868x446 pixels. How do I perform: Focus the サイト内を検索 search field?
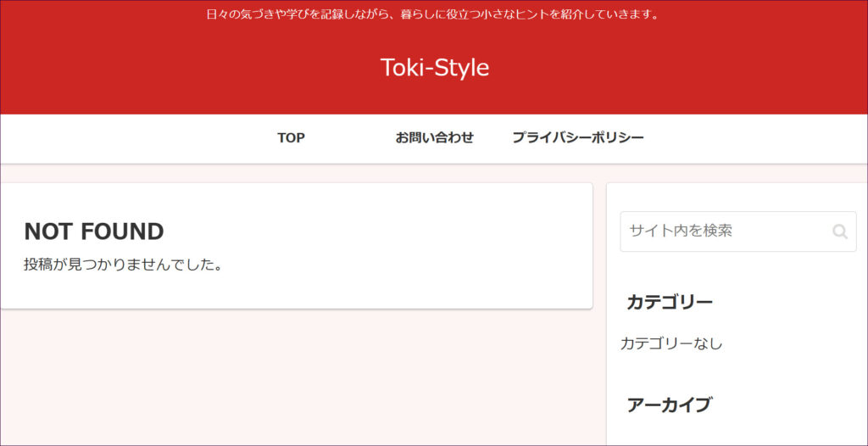coord(721,231)
